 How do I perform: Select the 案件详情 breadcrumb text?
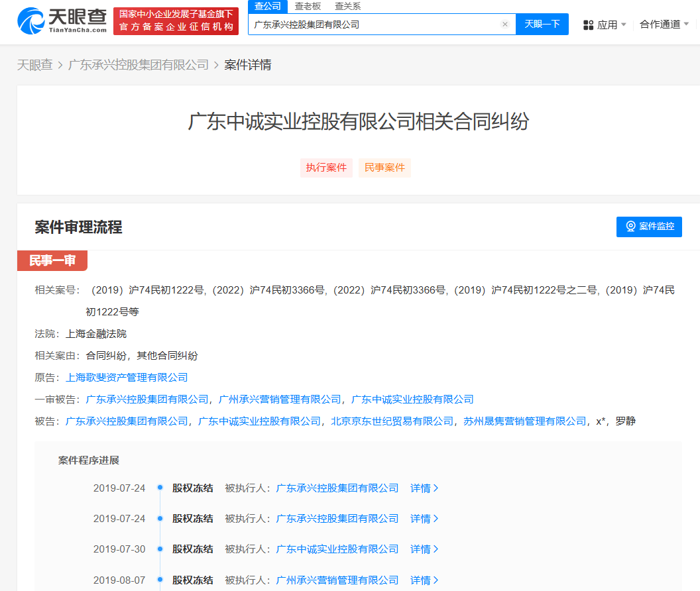248,65
